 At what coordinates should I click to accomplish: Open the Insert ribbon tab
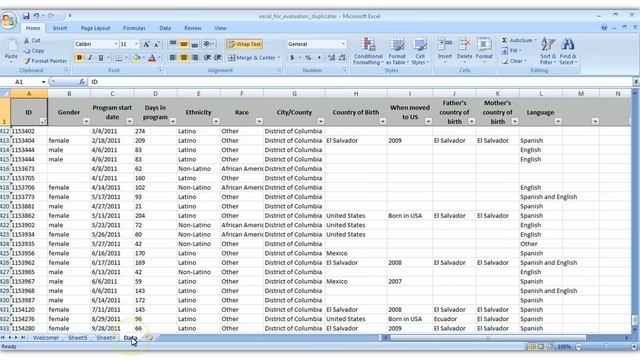(x=60, y=28)
